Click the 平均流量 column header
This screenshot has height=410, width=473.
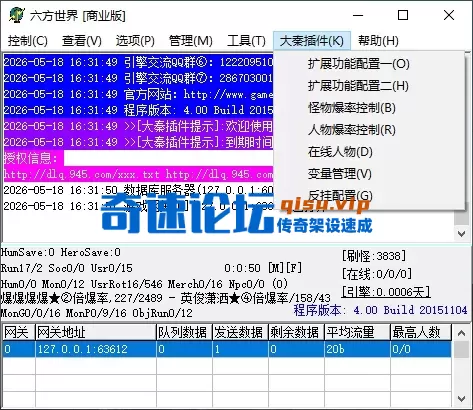(357, 332)
